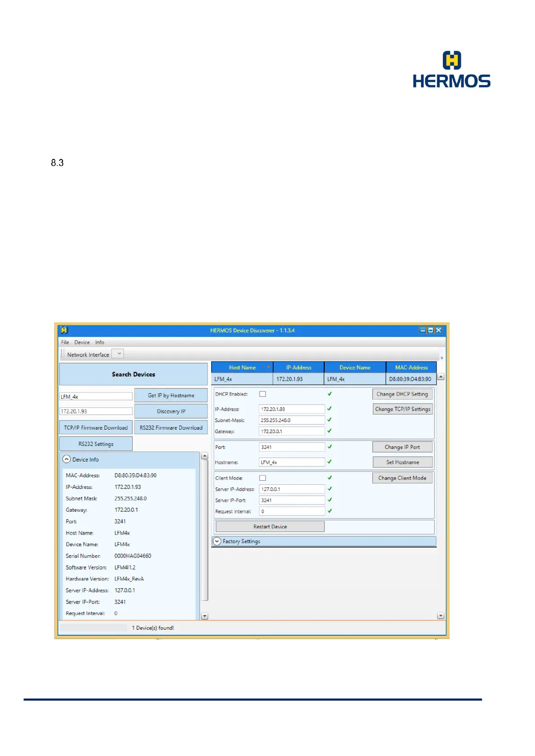Click the Server IP-Address field 127.0.0.1
Screen dimensions: 535x756
pos(292,489)
